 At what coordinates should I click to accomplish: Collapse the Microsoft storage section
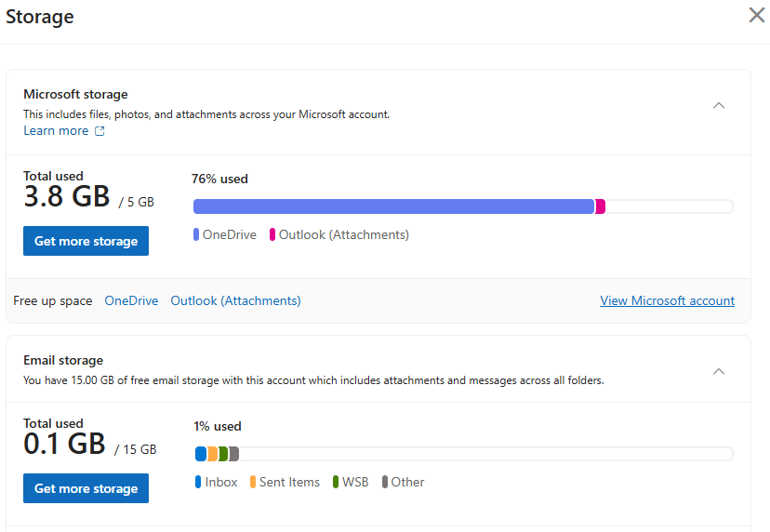click(x=719, y=106)
